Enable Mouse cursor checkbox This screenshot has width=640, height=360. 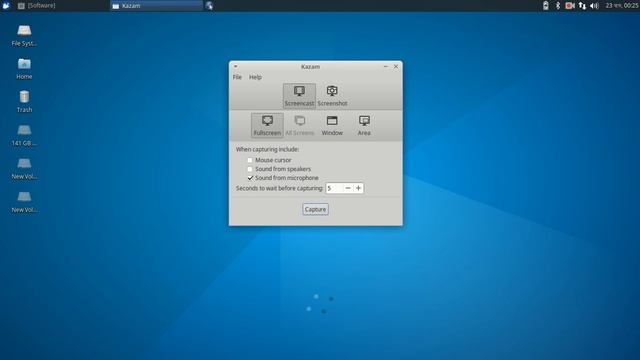[250, 160]
